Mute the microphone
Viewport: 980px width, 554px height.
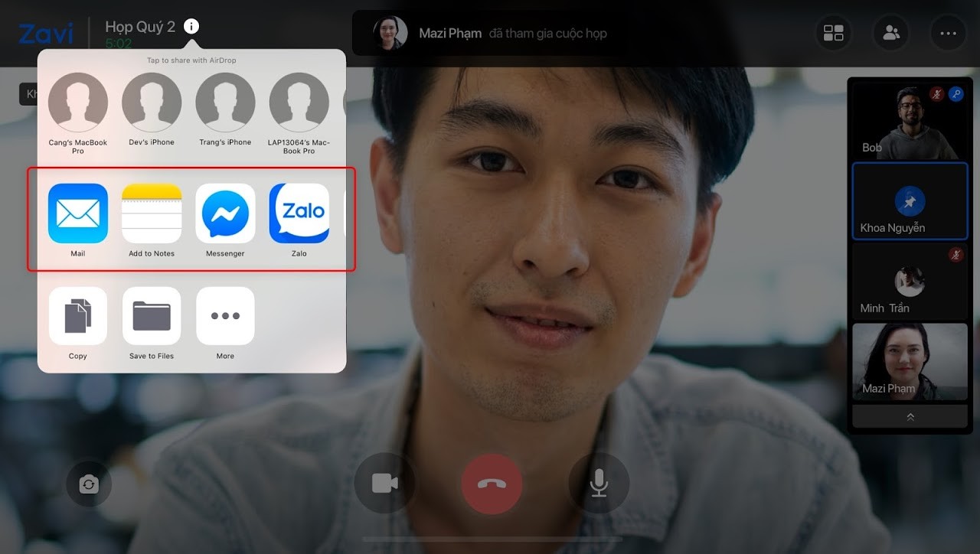[x=599, y=484]
